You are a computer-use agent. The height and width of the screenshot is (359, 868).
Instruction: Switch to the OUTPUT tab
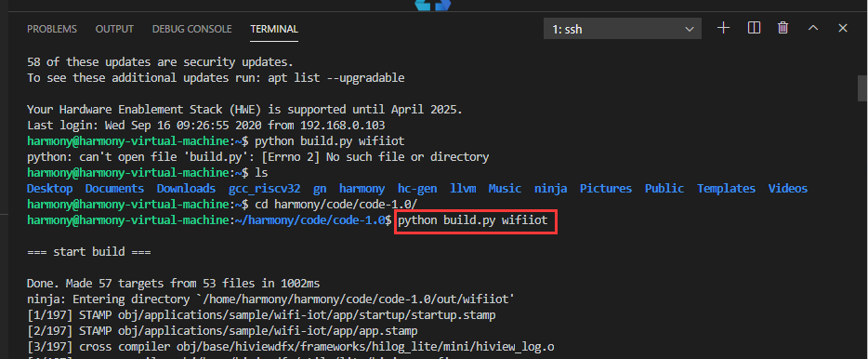(114, 29)
